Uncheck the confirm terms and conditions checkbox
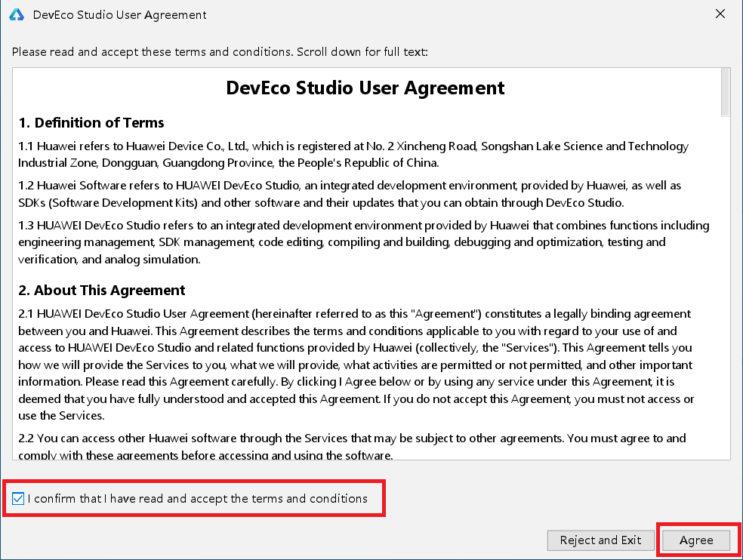The image size is (743, 560). click(x=18, y=498)
